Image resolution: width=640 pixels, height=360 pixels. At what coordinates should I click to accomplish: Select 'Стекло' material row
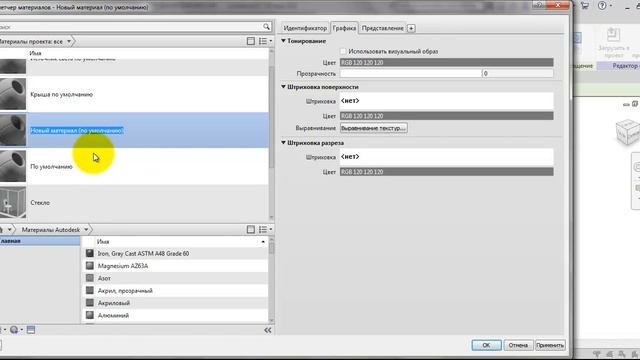click(x=134, y=202)
